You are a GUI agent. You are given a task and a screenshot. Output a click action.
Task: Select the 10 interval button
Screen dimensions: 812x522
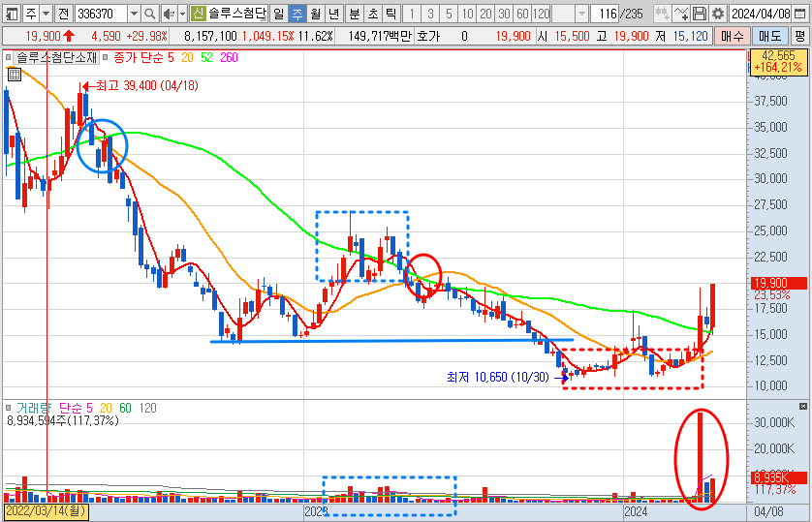coord(467,14)
